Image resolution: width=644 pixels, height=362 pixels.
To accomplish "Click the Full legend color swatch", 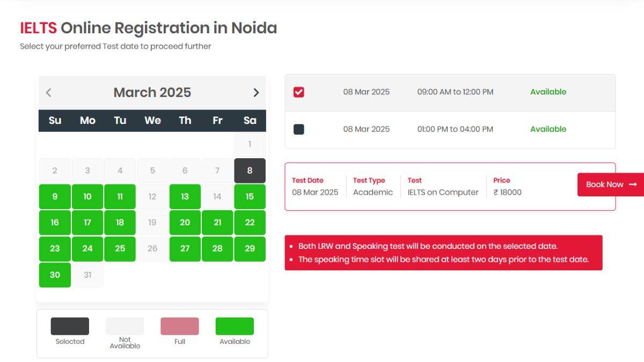I will click(x=179, y=326).
